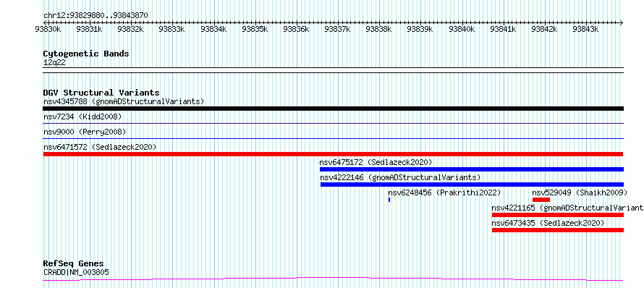
Task: Select the short red nsv529049 bar
Action: [x=541, y=200]
